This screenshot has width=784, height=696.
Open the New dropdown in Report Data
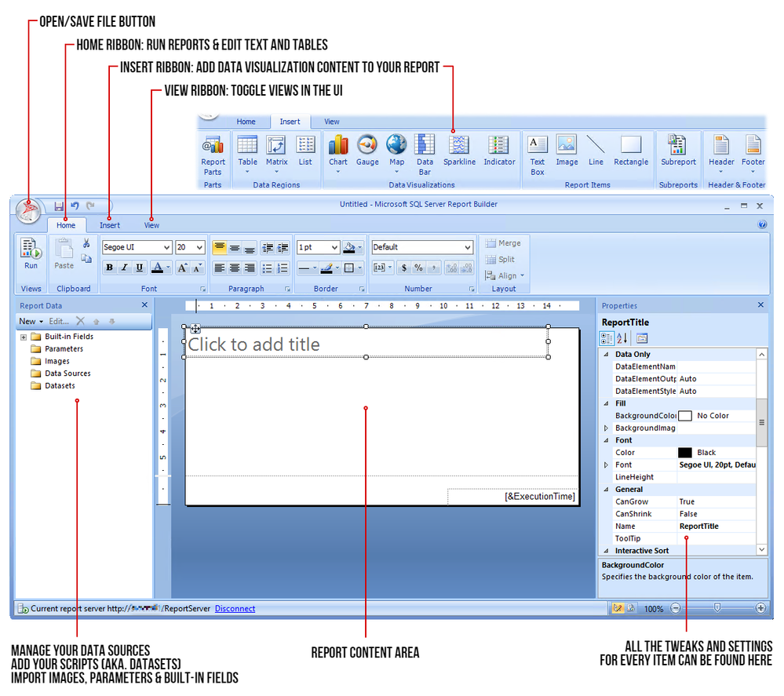pyautogui.click(x=31, y=321)
